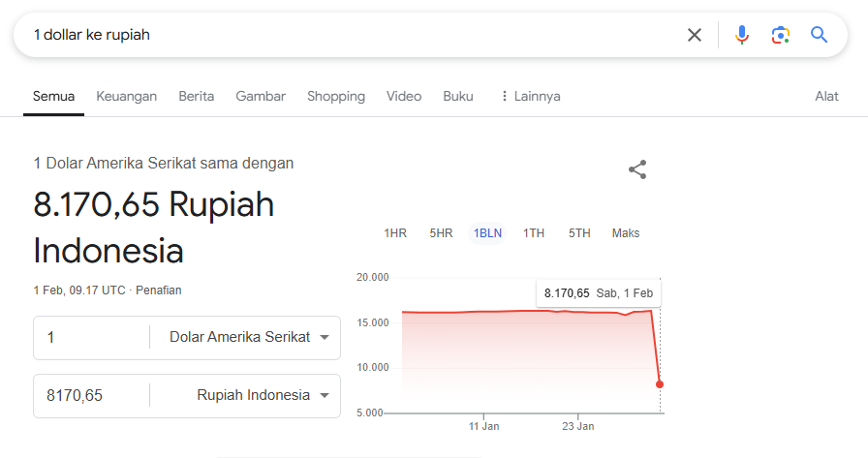The image size is (868, 458).
Task: Open the Penafian disclaimer link
Action: (159, 290)
